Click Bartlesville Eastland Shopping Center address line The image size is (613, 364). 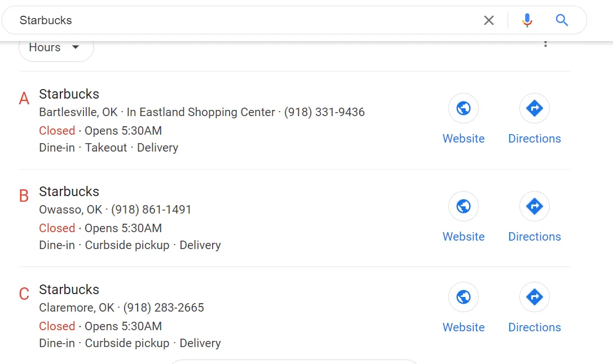[x=201, y=112]
